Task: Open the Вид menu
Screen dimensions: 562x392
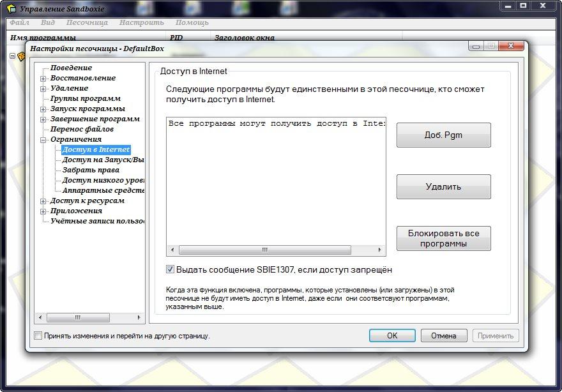Action: (48, 22)
